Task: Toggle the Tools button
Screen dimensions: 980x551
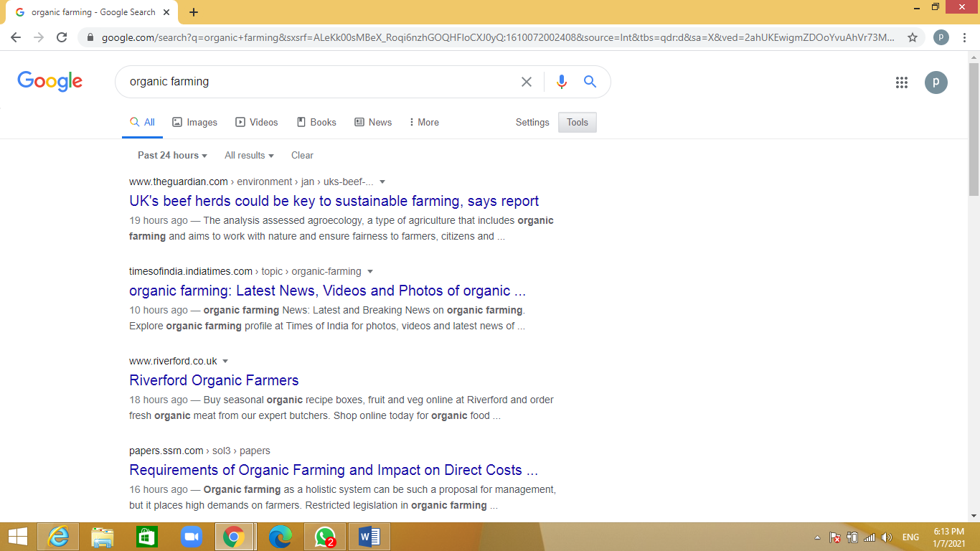Action: (x=578, y=122)
